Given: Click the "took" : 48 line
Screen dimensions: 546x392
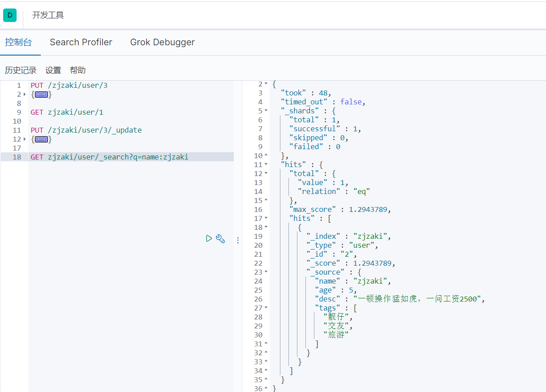Looking at the screenshot, I should click(x=306, y=93).
